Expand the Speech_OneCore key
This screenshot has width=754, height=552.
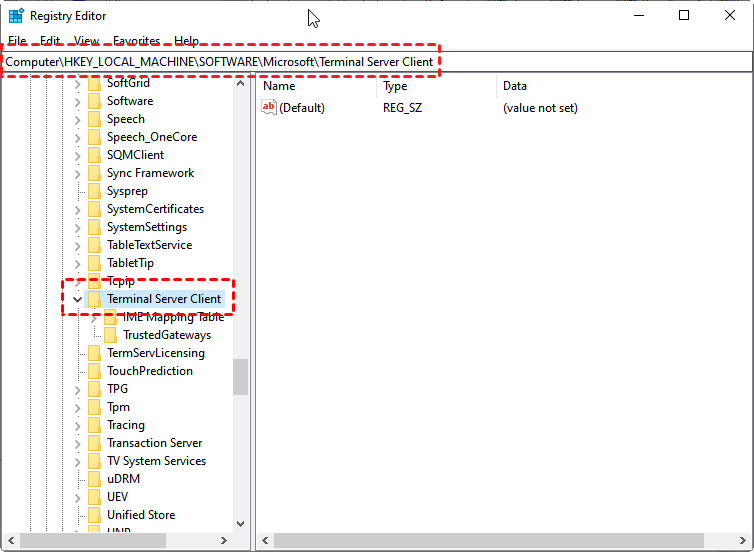(77, 138)
